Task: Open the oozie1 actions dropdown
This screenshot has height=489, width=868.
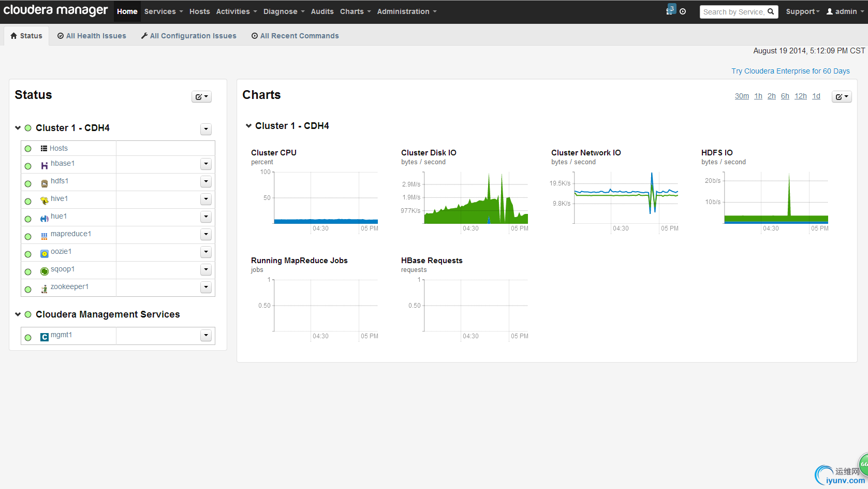Action: (x=206, y=252)
